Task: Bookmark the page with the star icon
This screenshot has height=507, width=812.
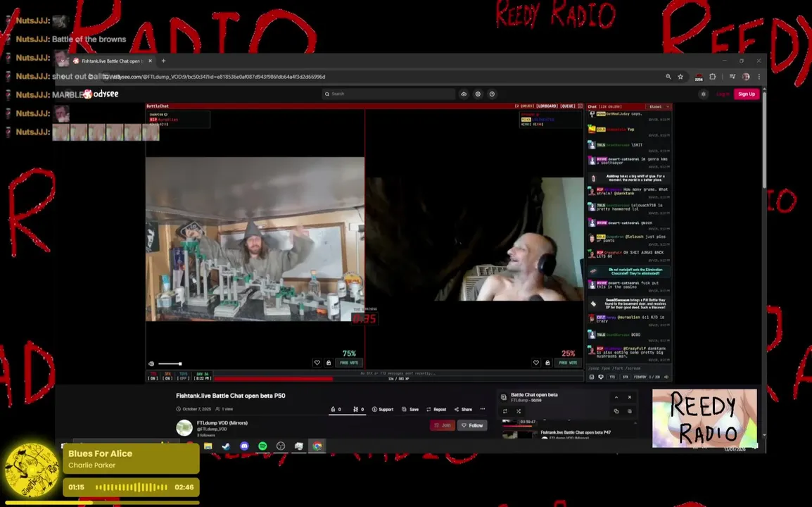Action: (x=680, y=77)
